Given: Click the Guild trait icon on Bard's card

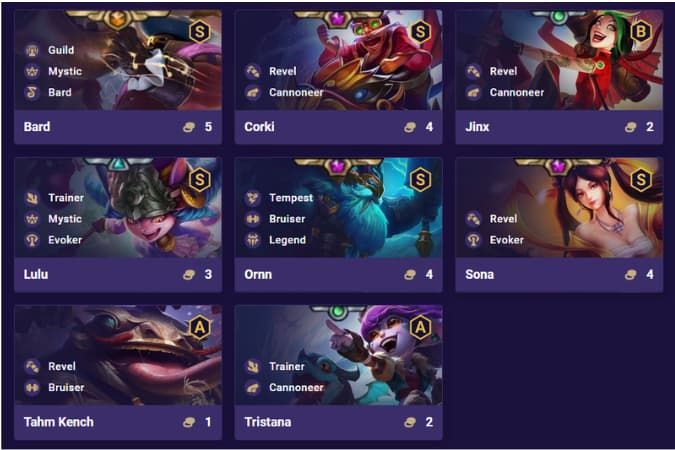Looking at the screenshot, I should [x=32, y=50].
